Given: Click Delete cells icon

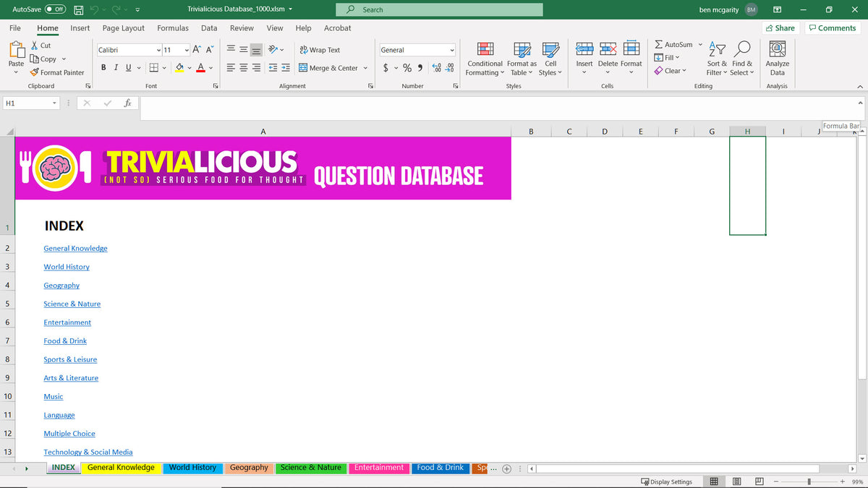Looking at the screenshot, I should coord(608,49).
